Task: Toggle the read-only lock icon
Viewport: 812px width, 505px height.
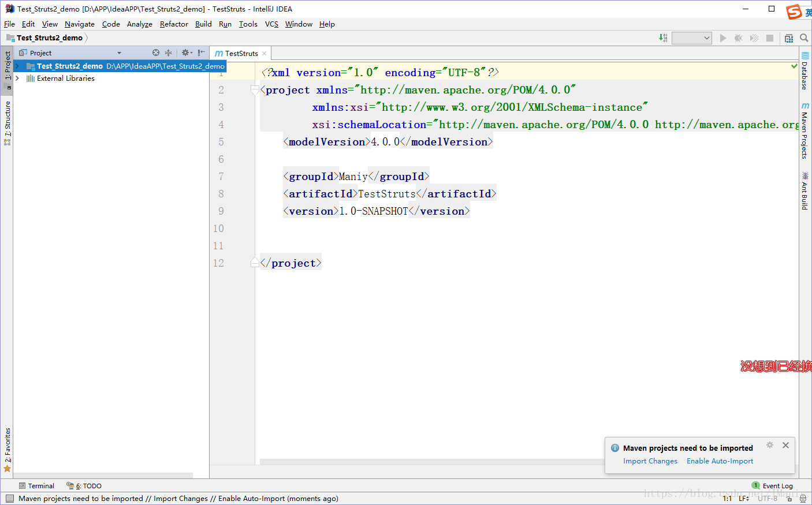Action: tap(789, 499)
